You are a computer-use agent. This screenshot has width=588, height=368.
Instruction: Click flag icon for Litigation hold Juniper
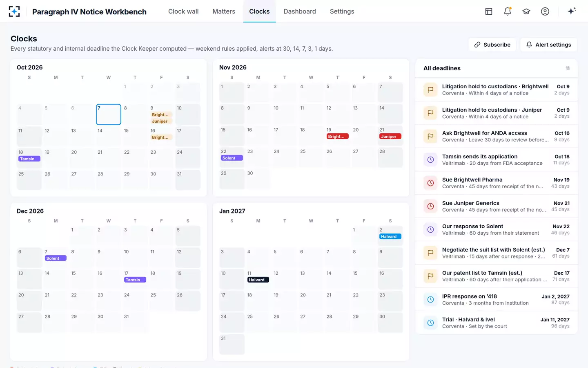[430, 113]
